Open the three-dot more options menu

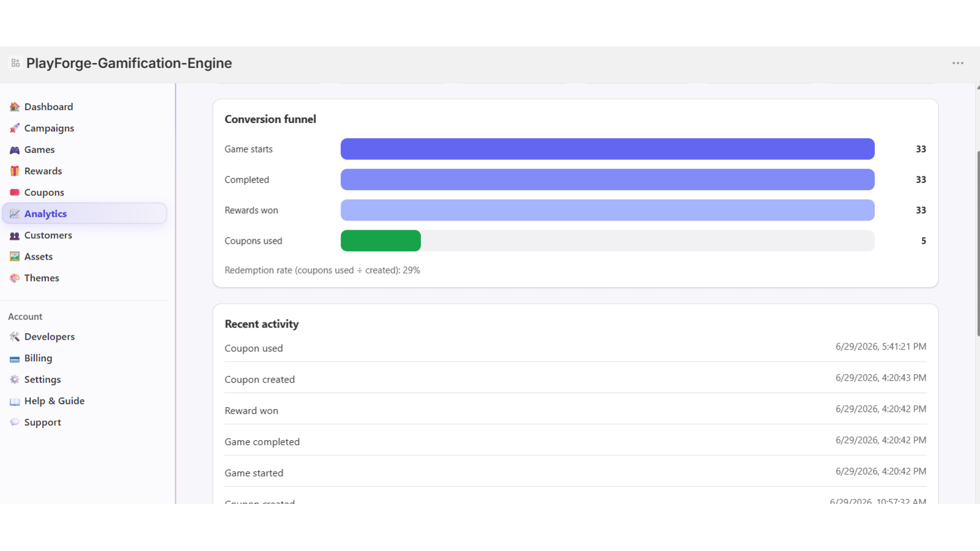(958, 63)
